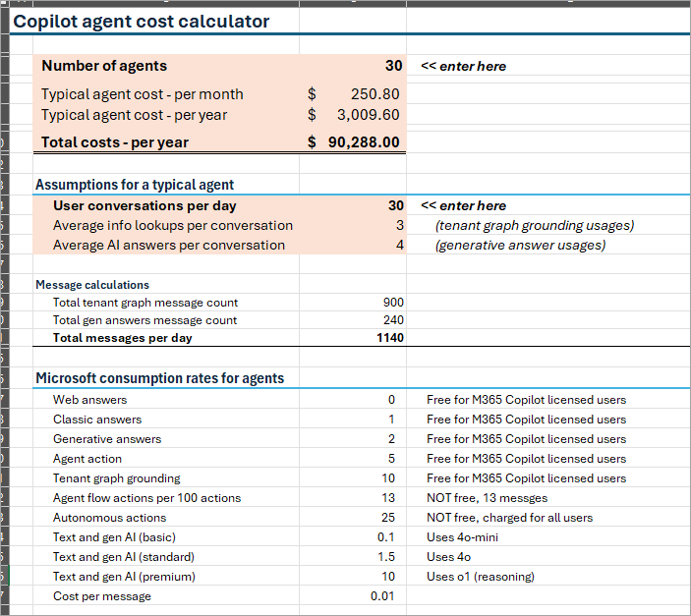
Task: Select the total messages value 1140
Action: pyautogui.click(x=390, y=338)
